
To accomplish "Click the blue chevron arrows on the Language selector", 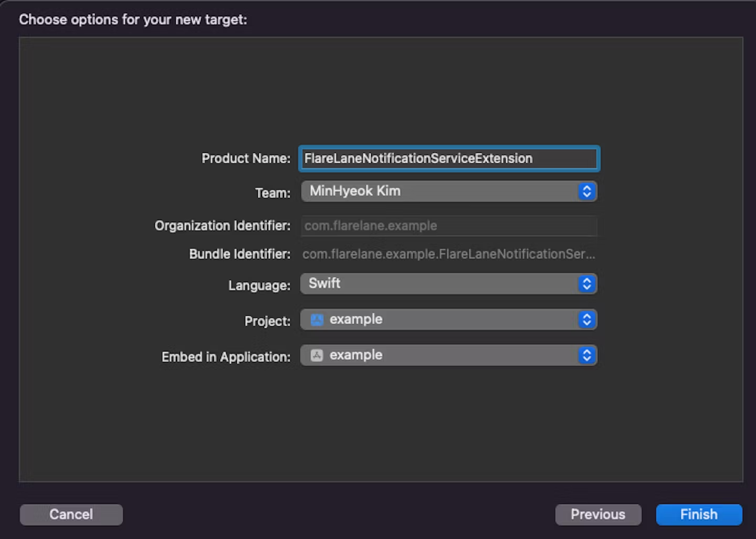I will coord(586,284).
